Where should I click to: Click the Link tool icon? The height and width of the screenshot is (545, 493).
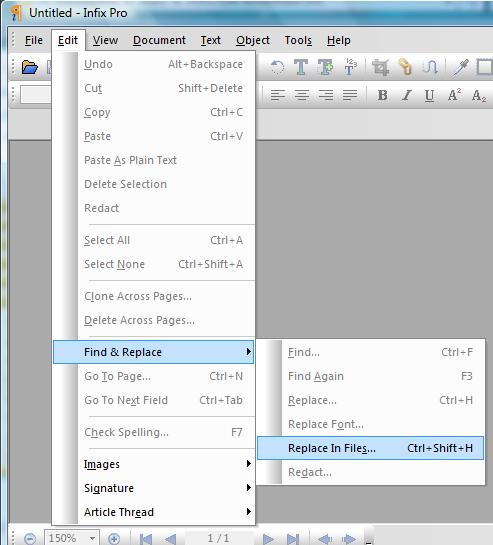coord(405,67)
